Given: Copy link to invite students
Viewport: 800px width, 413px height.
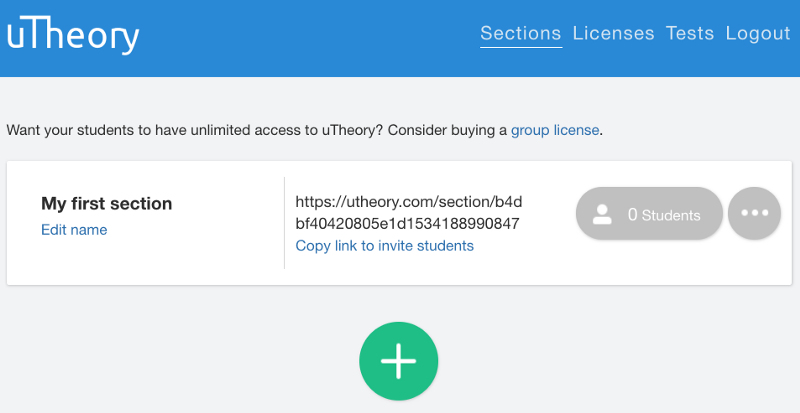Looking at the screenshot, I should pos(385,246).
